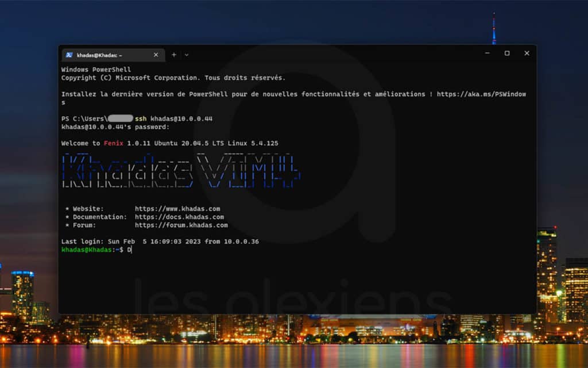Click the 'Documentation:' label
This screenshot has height=368, width=588.
pyautogui.click(x=100, y=217)
